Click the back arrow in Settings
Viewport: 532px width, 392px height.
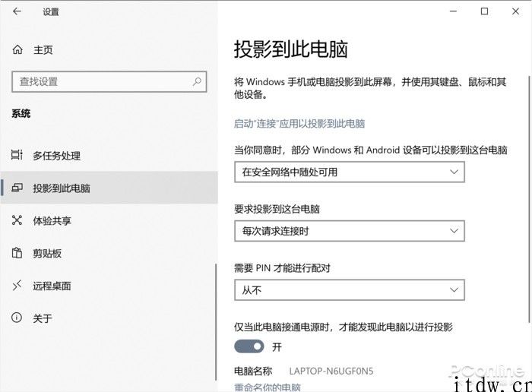click(17, 11)
